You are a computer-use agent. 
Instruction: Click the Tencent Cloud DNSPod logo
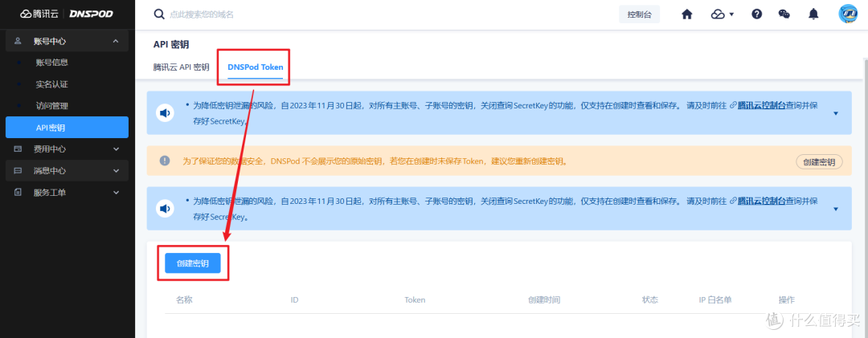click(67, 14)
